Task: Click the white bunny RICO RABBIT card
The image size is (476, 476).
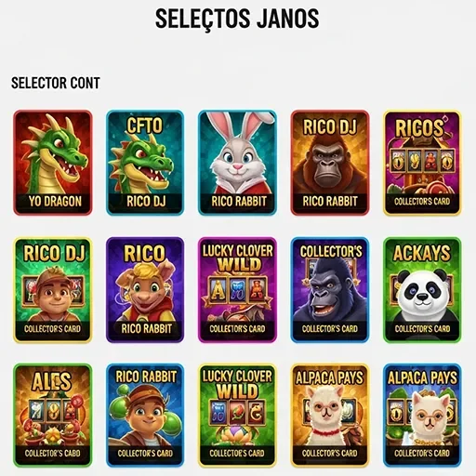Action: point(237,163)
